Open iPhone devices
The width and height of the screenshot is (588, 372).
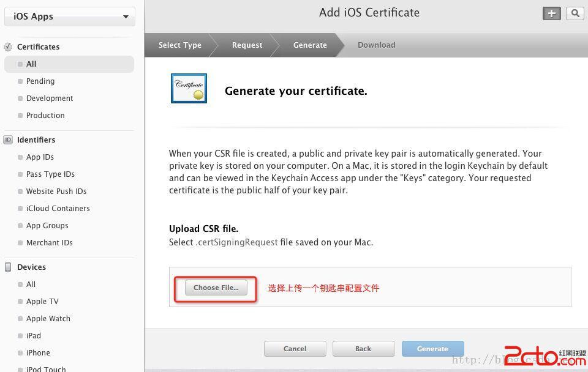pos(38,353)
